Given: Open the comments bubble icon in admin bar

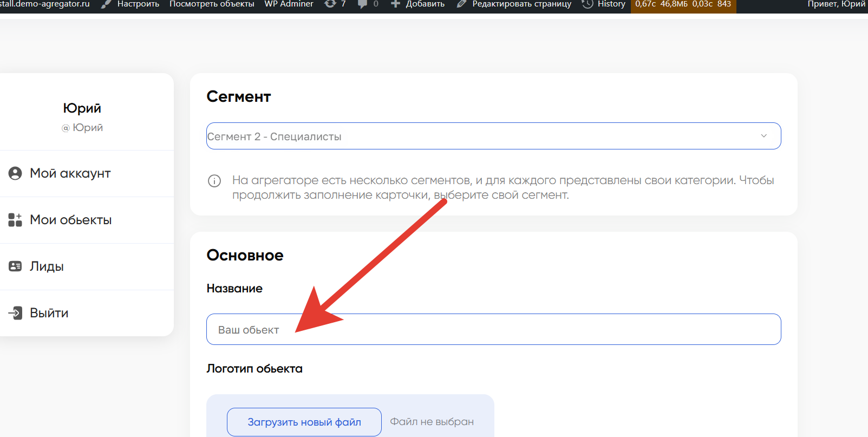Looking at the screenshot, I should pyautogui.click(x=363, y=4).
